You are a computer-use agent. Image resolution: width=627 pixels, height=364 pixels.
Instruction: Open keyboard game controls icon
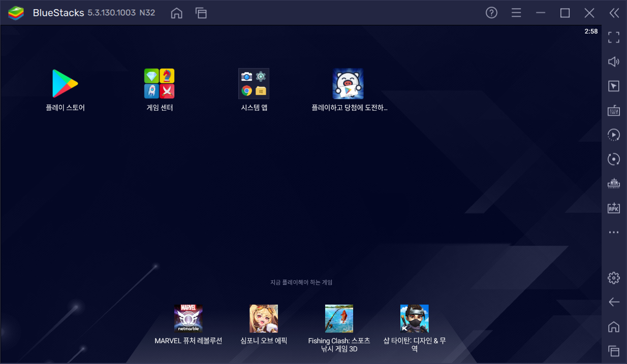[x=614, y=110]
